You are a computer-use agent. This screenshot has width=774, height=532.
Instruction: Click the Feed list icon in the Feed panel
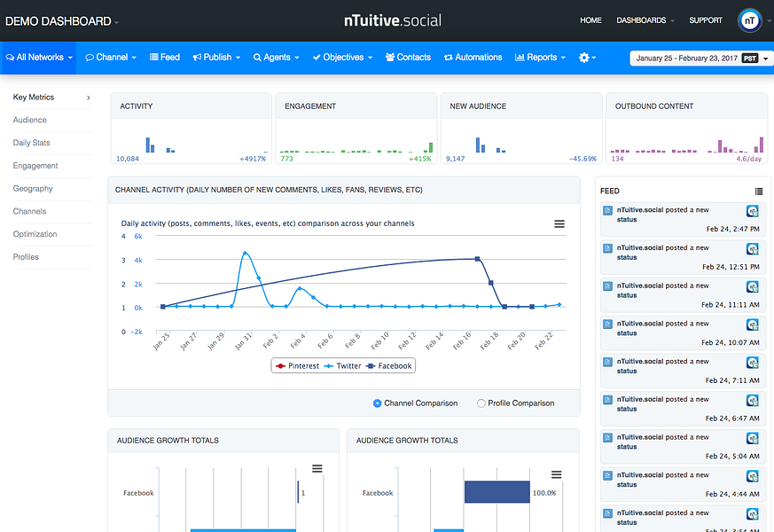point(758,190)
